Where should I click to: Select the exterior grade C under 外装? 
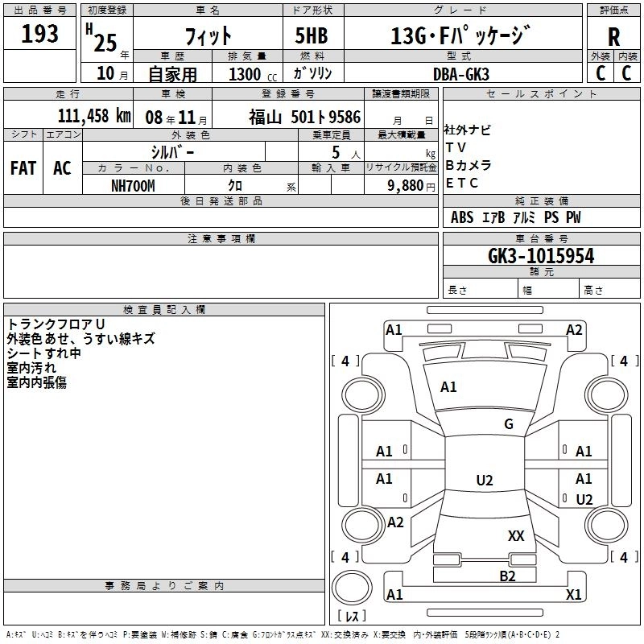pos(601,73)
